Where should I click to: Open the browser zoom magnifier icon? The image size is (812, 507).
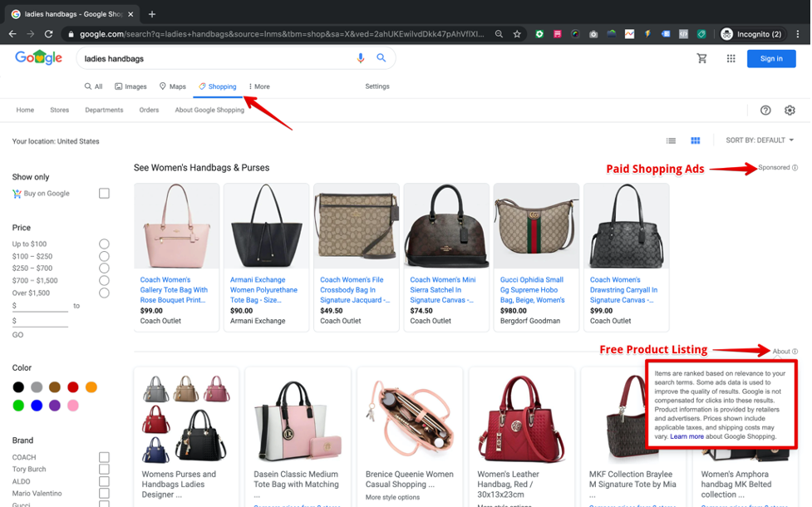pos(499,34)
